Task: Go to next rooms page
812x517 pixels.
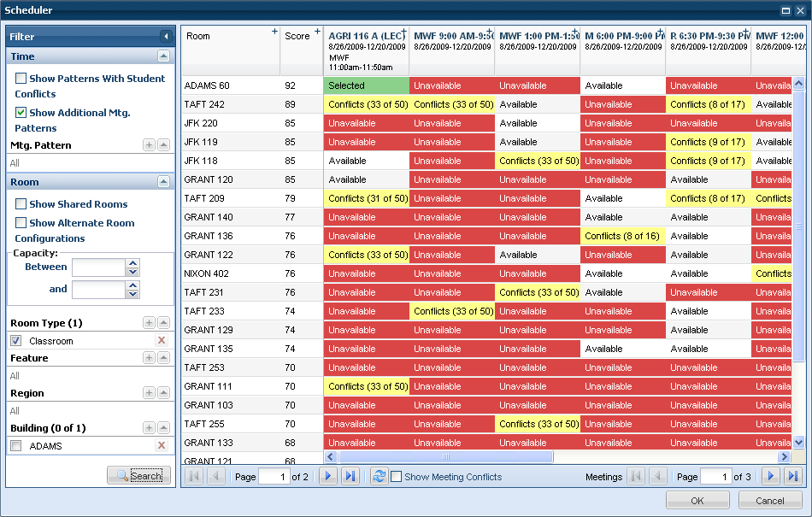Action: [x=328, y=476]
